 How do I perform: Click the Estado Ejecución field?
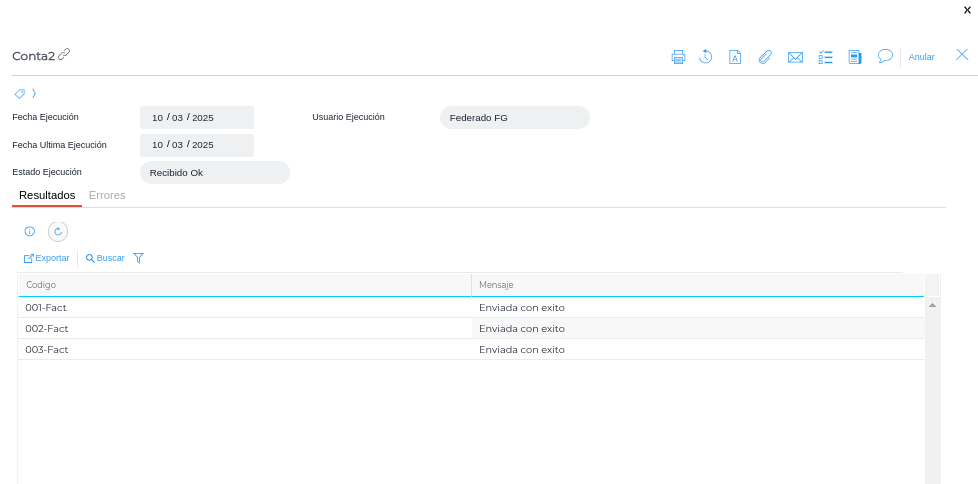click(x=214, y=173)
